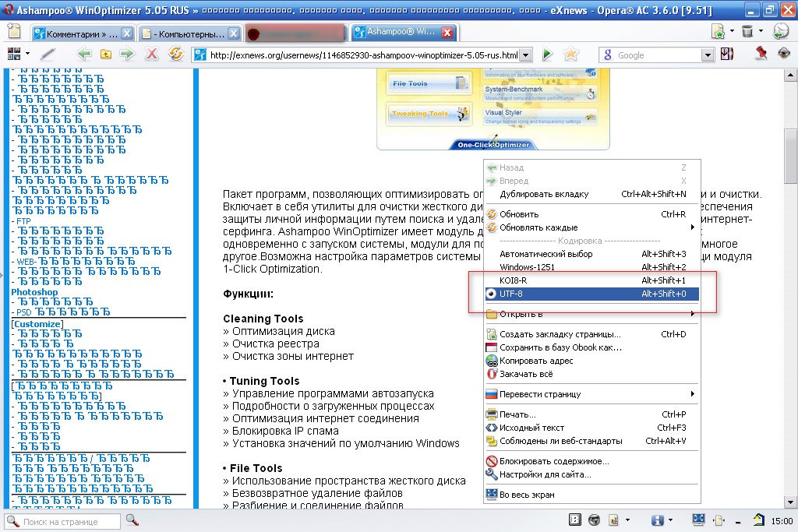Reload the page using the orange refresh icon
The width and height of the screenshot is (798, 532).
[x=176, y=54]
